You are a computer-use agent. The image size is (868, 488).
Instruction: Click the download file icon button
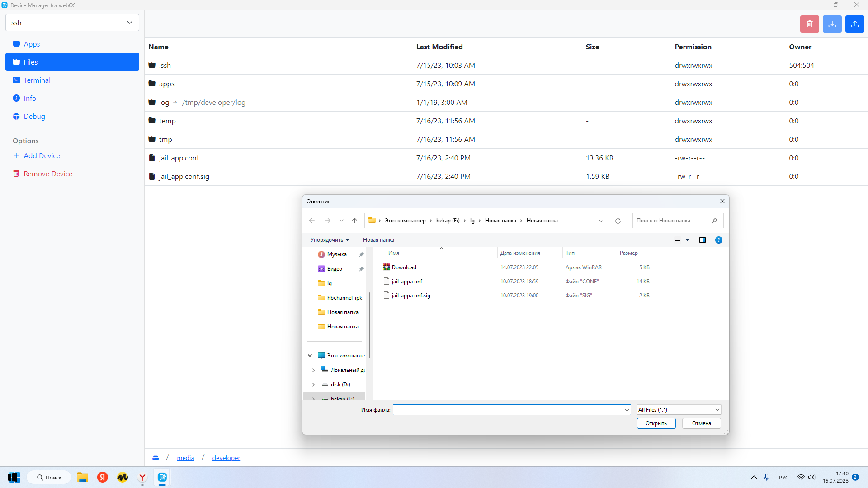coord(832,24)
